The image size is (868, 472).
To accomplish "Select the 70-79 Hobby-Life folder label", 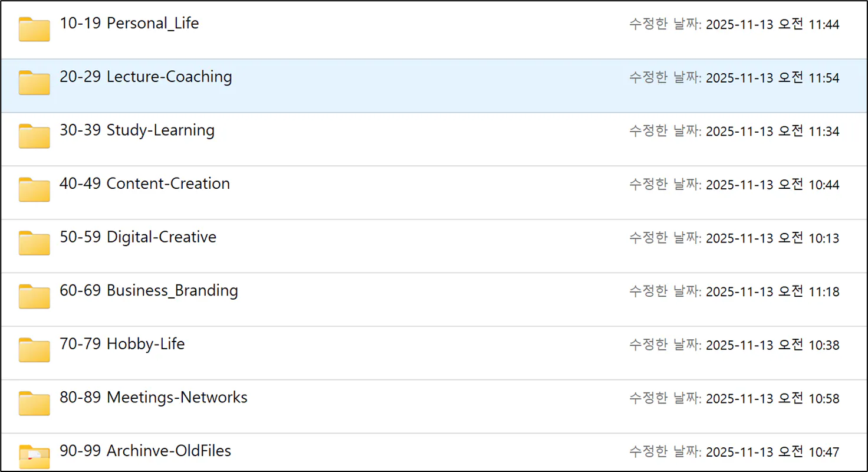I will point(122,344).
